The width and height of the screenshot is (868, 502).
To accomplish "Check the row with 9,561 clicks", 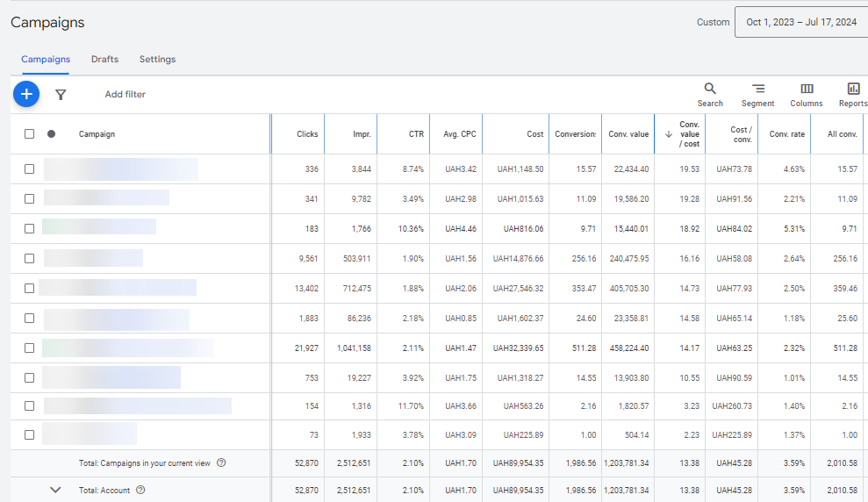I will pyautogui.click(x=29, y=259).
